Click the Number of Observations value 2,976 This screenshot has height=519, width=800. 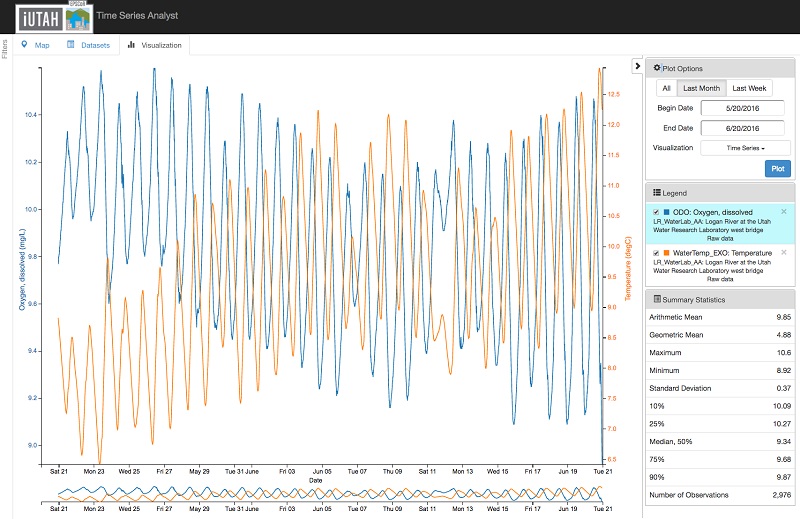coord(781,495)
